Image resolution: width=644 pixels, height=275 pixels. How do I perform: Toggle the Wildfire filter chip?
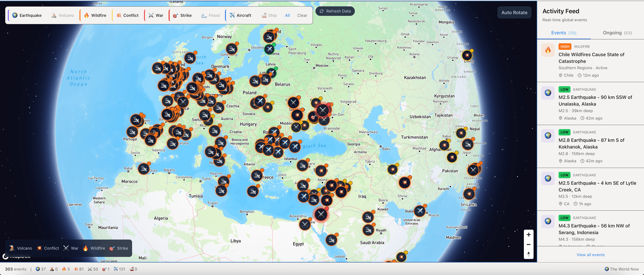click(95, 15)
